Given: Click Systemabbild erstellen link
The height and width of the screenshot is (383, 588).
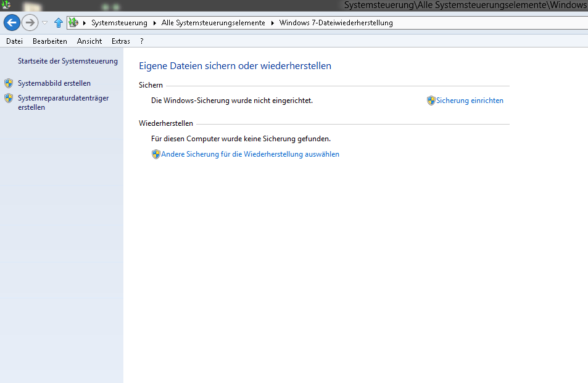Looking at the screenshot, I should (54, 83).
